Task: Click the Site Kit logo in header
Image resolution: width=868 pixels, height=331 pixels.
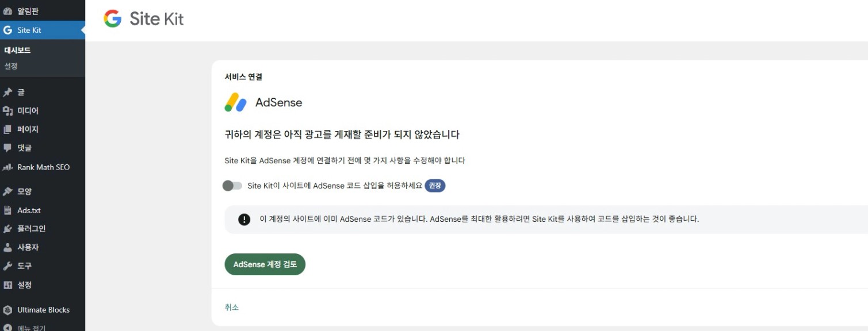Action: (144, 19)
